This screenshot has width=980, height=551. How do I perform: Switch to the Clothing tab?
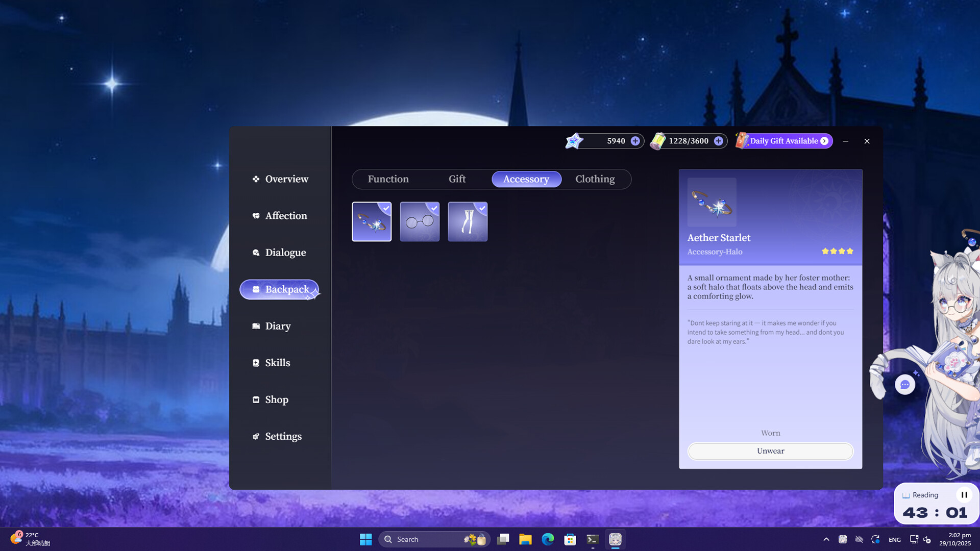coord(595,179)
